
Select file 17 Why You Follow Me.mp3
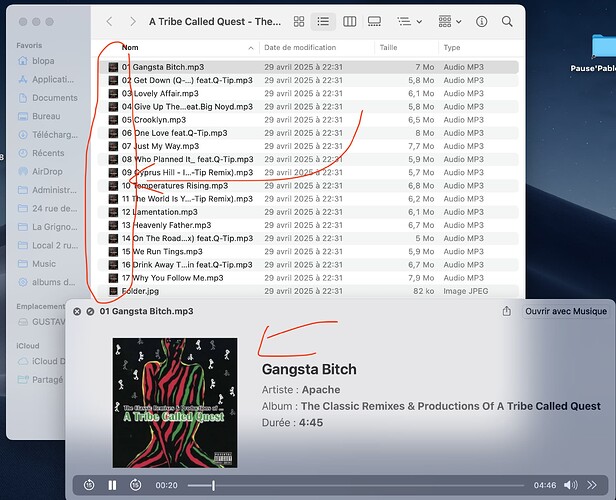[x=308, y=278]
